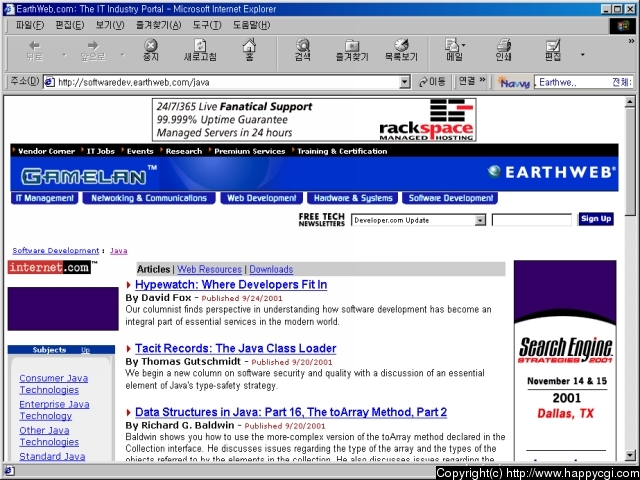Expand the toolbar overflow chevron
Viewport: 640px width, 480px height.
pyautogui.click(x=631, y=41)
